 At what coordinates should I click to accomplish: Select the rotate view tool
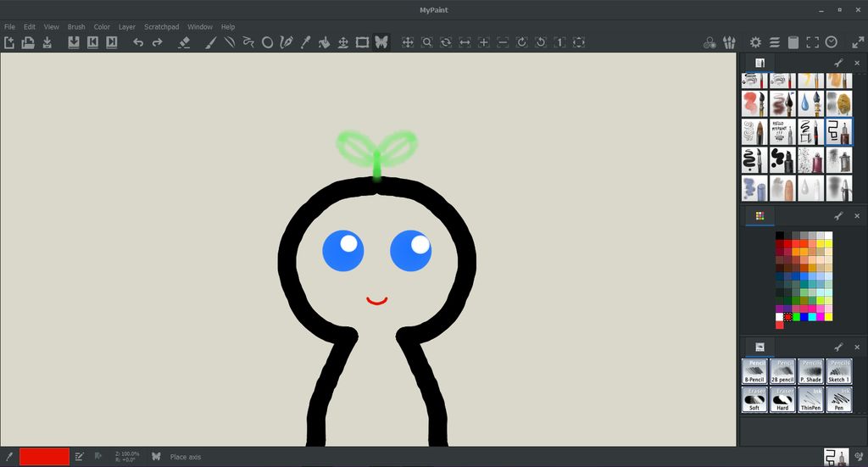point(446,42)
